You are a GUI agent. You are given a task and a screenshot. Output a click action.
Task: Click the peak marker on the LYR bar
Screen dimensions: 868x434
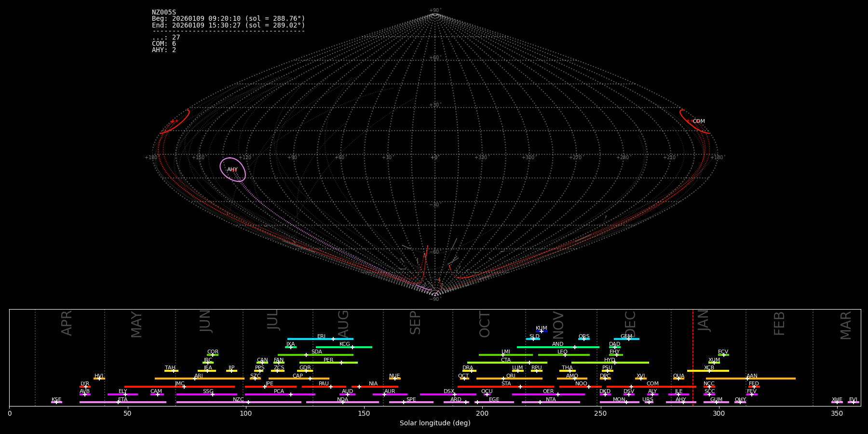point(86,387)
